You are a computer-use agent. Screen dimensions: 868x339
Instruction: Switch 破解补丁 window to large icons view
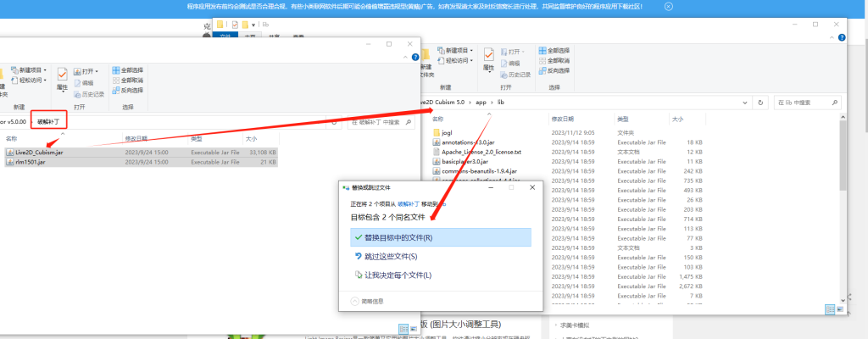413,329
